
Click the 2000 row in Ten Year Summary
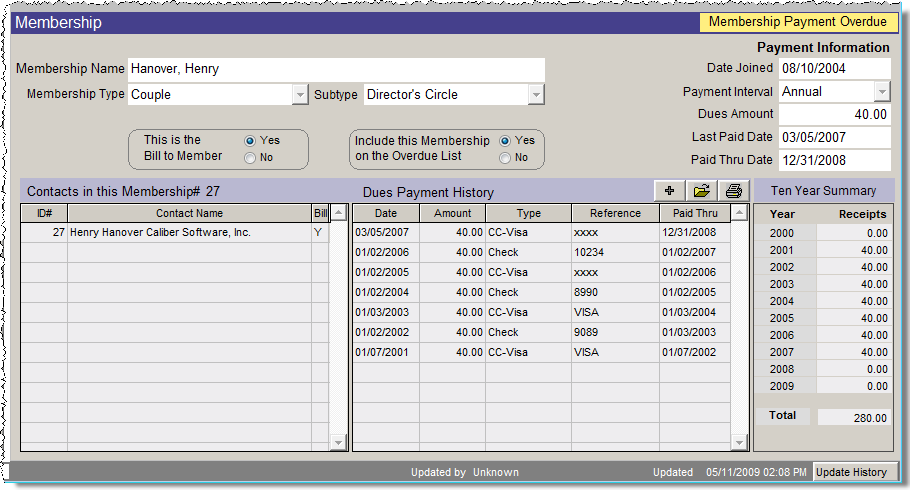823,233
